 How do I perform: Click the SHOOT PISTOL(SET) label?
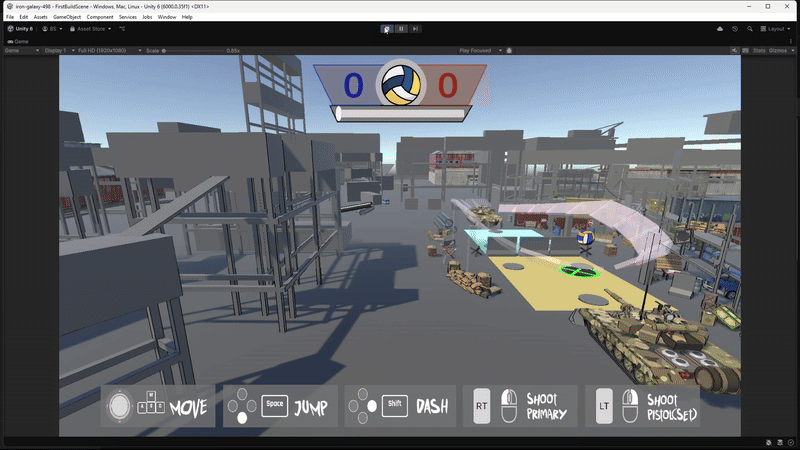(x=671, y=407)
